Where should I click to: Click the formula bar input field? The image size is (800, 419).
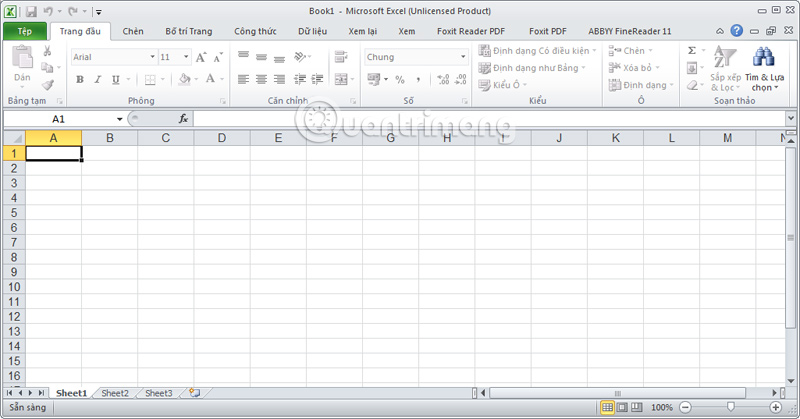489,119
